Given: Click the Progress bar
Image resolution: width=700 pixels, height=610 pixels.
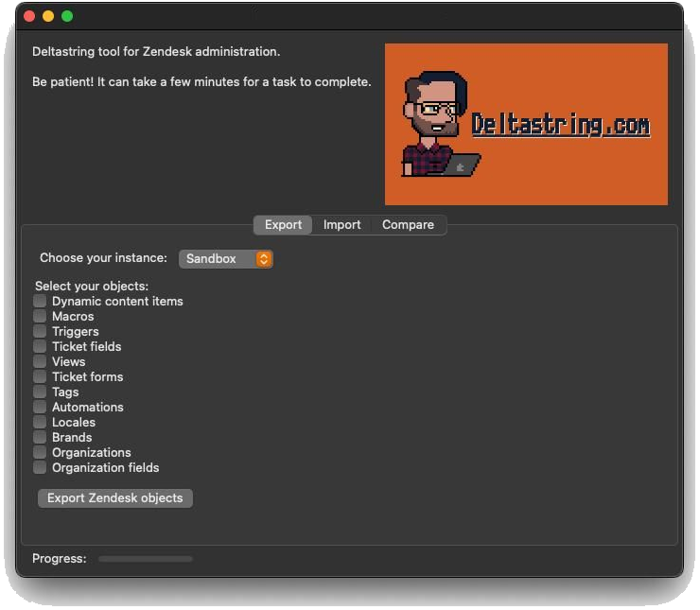Looking at the screenshot, I should coord(146,559).
